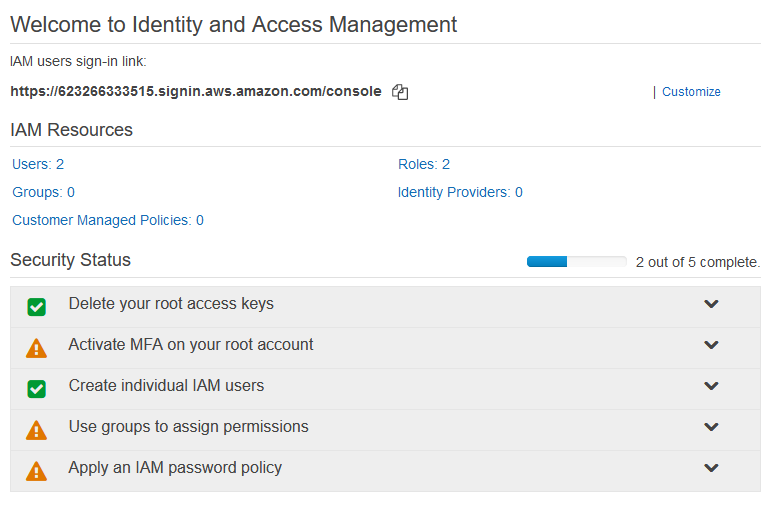Viewport: 783px width, 528px height.
Task: Open the Groups: 0 link
Action: (x=43, y=192)
